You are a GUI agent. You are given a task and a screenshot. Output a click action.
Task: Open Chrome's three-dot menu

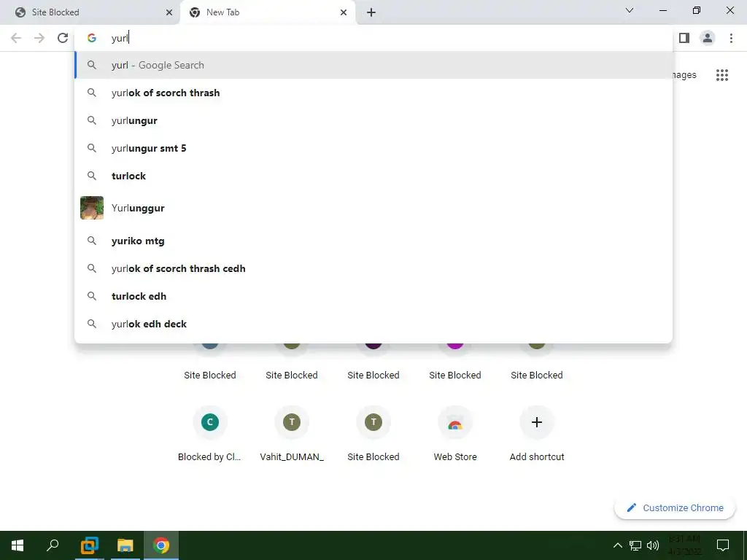(731, 38)
